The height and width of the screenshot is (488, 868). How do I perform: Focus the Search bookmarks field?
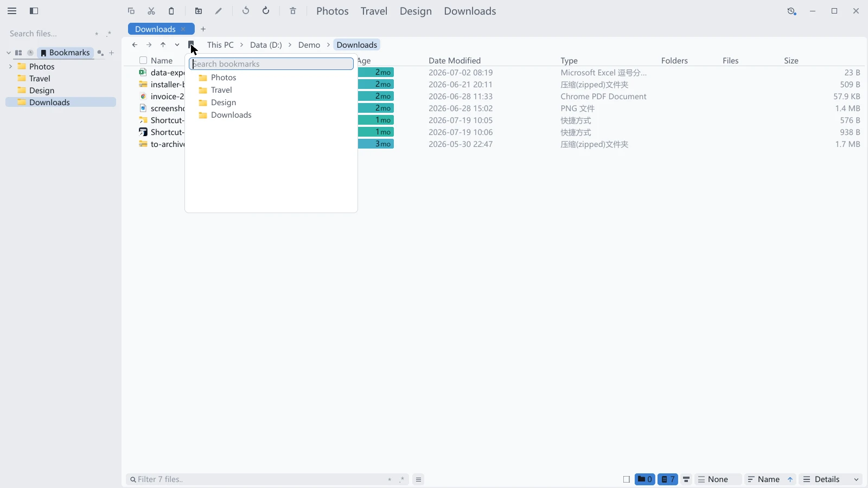(271, 64)
